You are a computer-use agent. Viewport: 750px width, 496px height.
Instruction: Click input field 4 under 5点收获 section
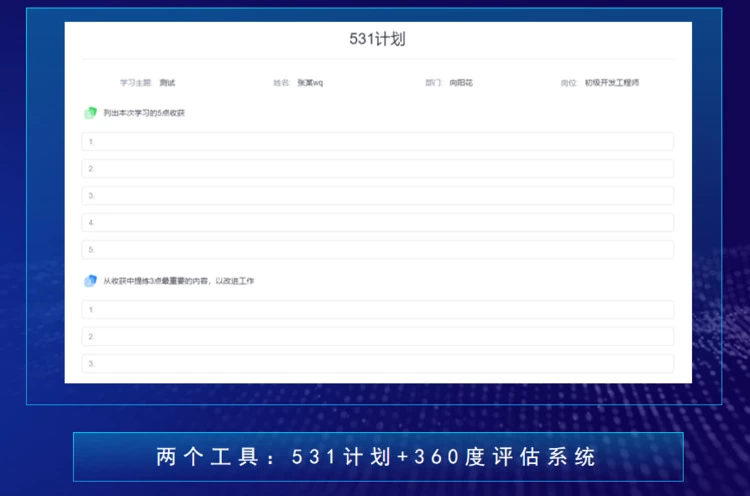click(377, 223)
